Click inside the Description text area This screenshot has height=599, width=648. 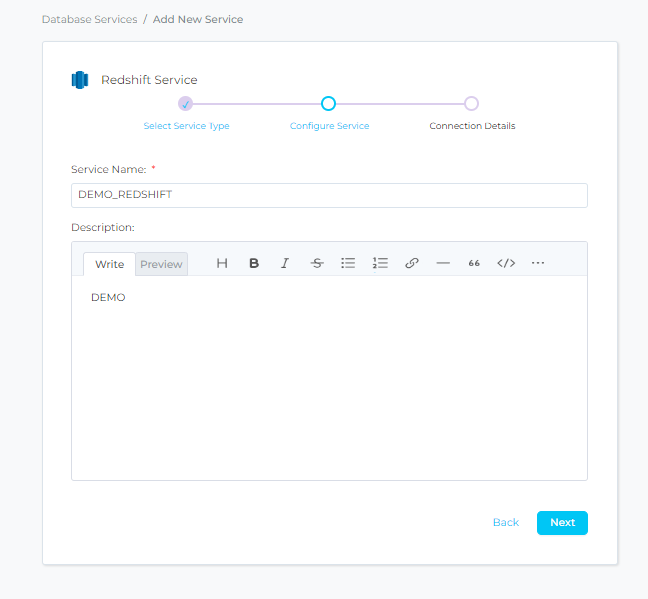pos(329,380)
